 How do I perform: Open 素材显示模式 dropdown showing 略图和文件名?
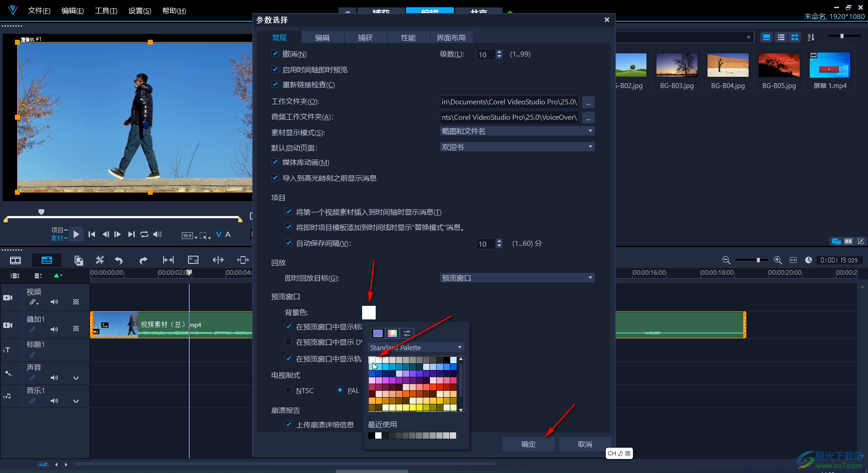point(517,131)
